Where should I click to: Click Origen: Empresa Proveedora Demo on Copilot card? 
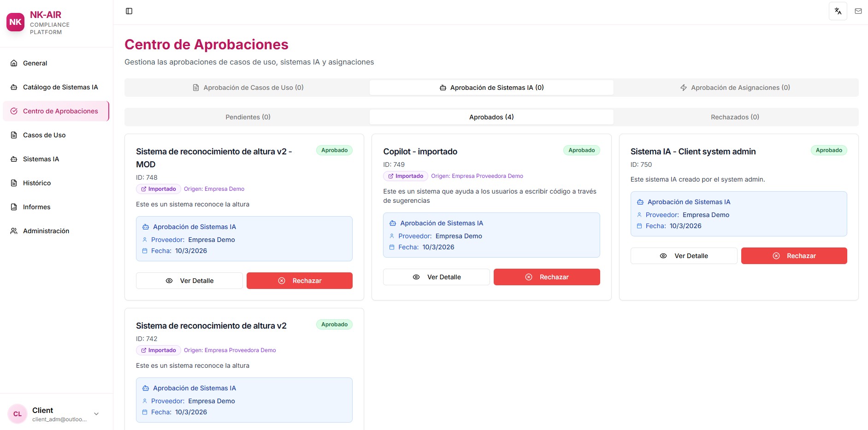(x=477, y=176)
